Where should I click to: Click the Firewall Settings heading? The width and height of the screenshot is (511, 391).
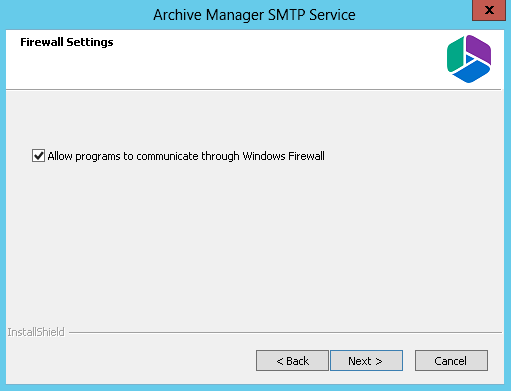tap(67, 42)
